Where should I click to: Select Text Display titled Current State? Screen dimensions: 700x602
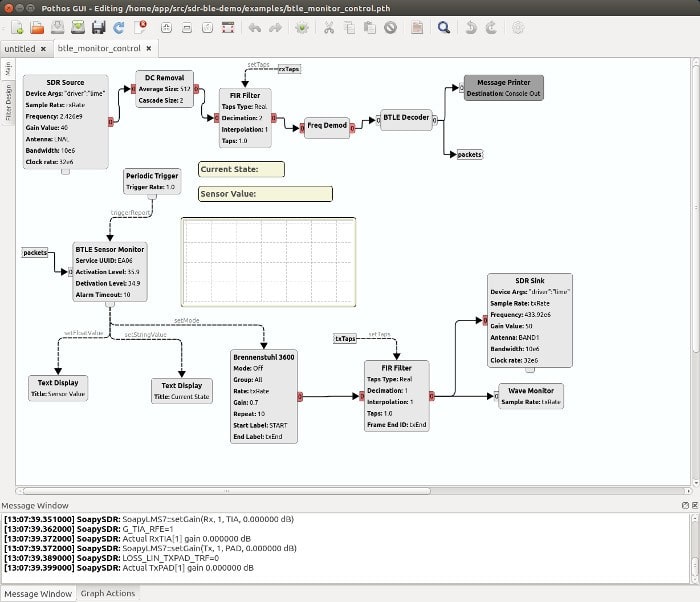(x=182, y=391)
